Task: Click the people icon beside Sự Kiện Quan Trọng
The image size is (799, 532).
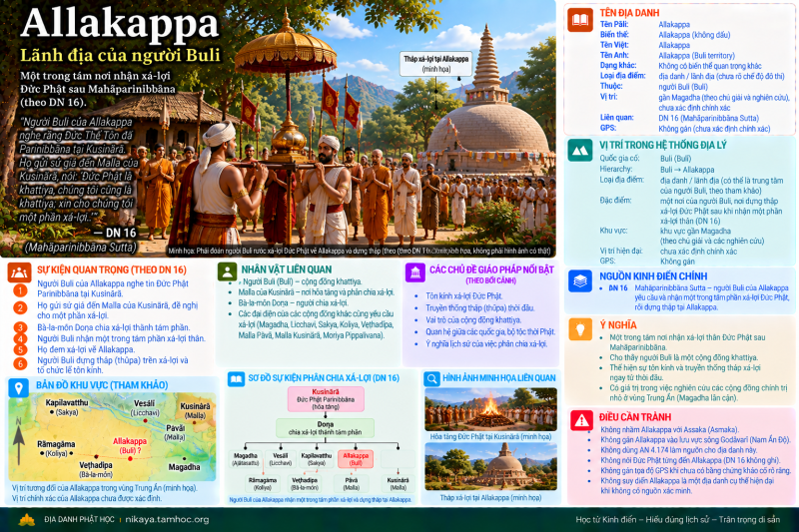Action: tap(19, 272)
